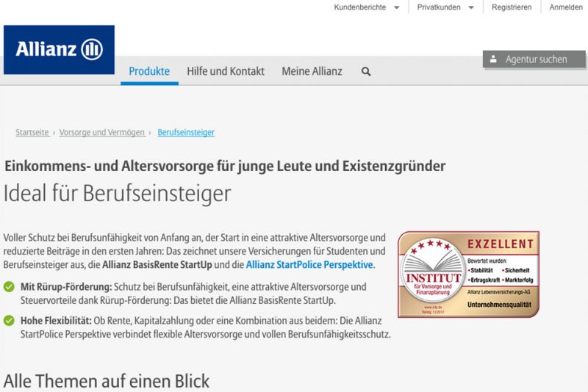Click the Institut Exzellent award badge
This screenshot has height=392, width=588.
pyautogui.click(x=468, y=275)
